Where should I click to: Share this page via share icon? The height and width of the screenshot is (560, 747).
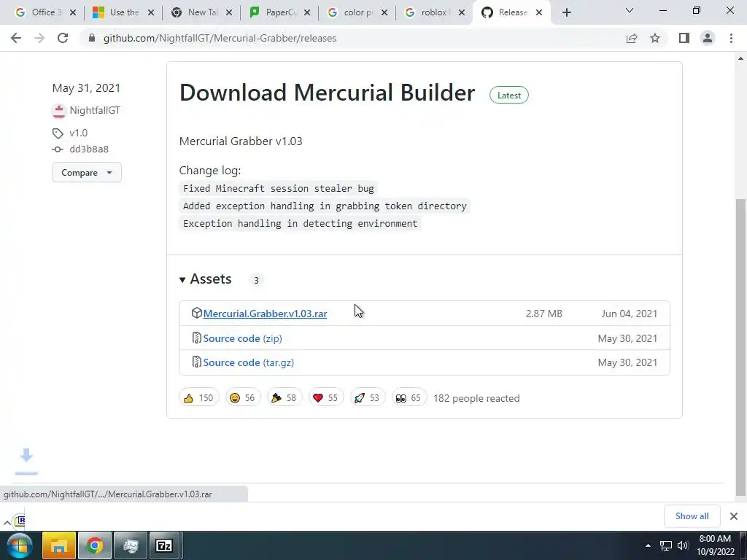click(x=632, y=38)
